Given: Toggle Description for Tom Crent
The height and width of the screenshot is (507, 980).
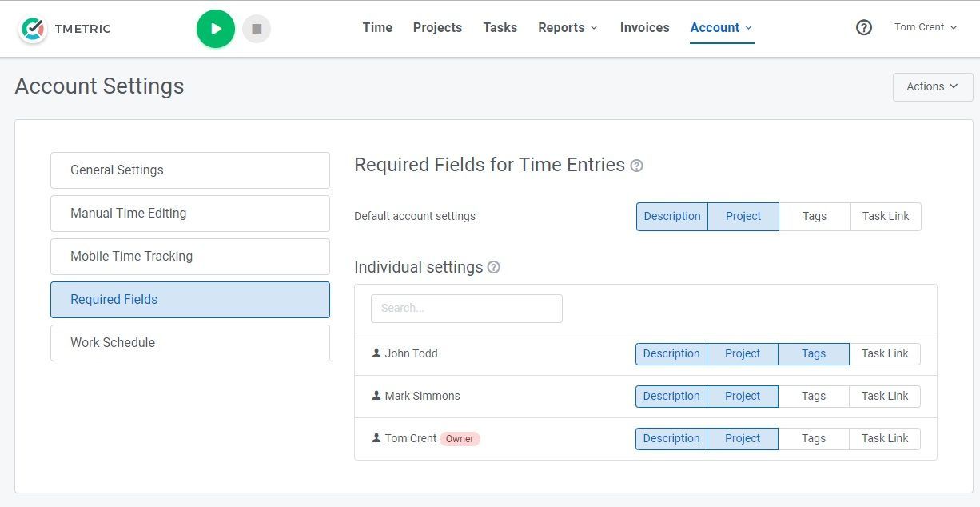Looking at the screenshot, I should [671, 439].
